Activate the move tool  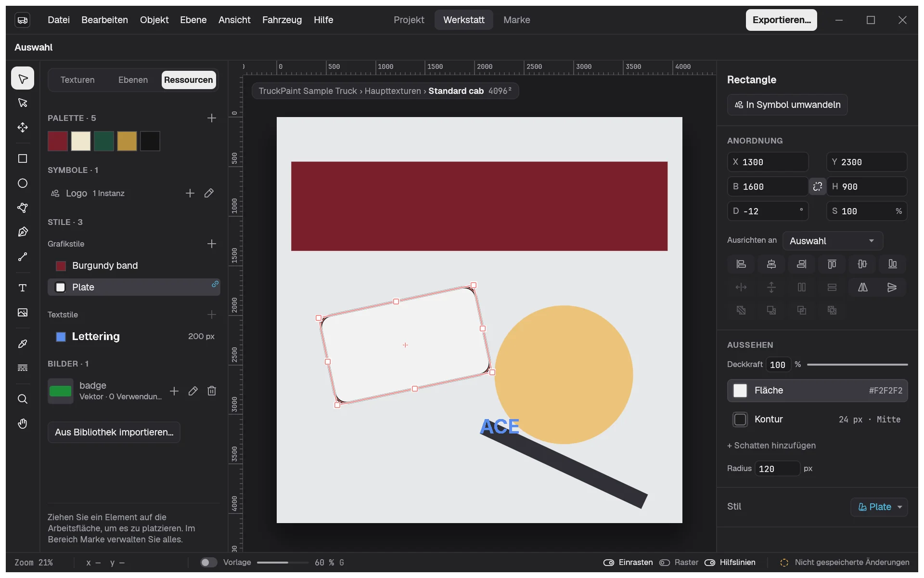click(23, 127)
